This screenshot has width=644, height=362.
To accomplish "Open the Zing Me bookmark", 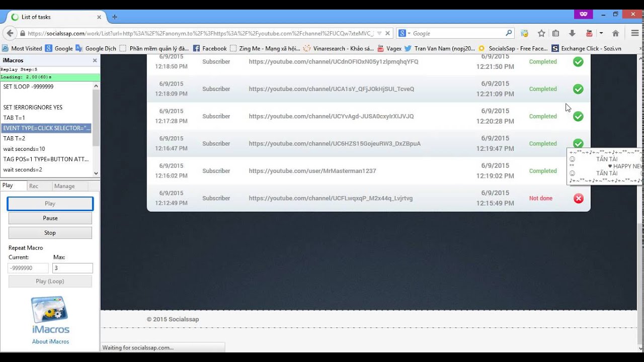I will pos(265,48).
